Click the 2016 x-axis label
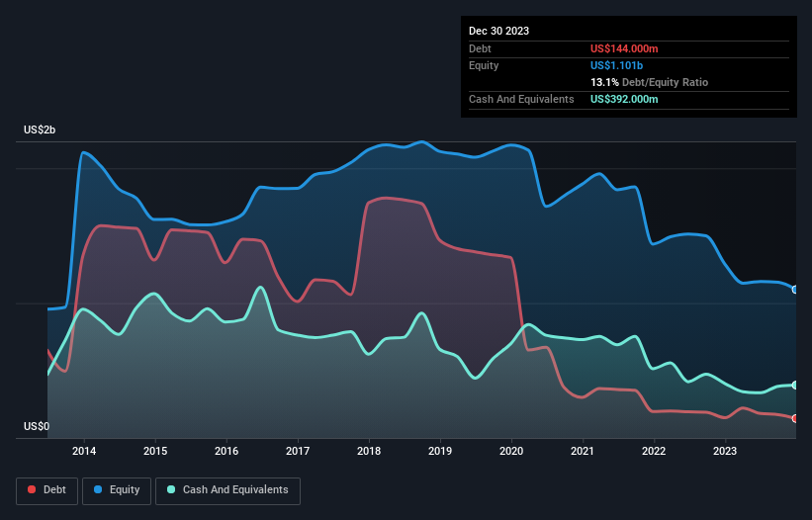 (226, 451)
